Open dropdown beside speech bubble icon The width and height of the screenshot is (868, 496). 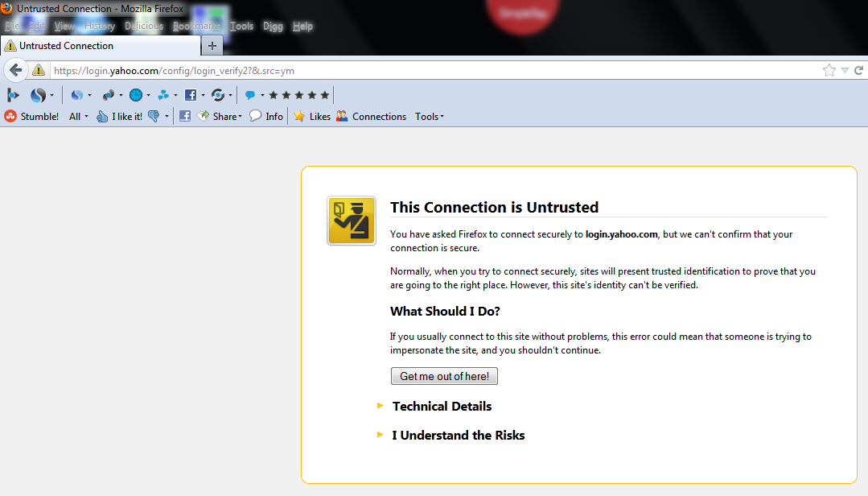click(262, 95)
